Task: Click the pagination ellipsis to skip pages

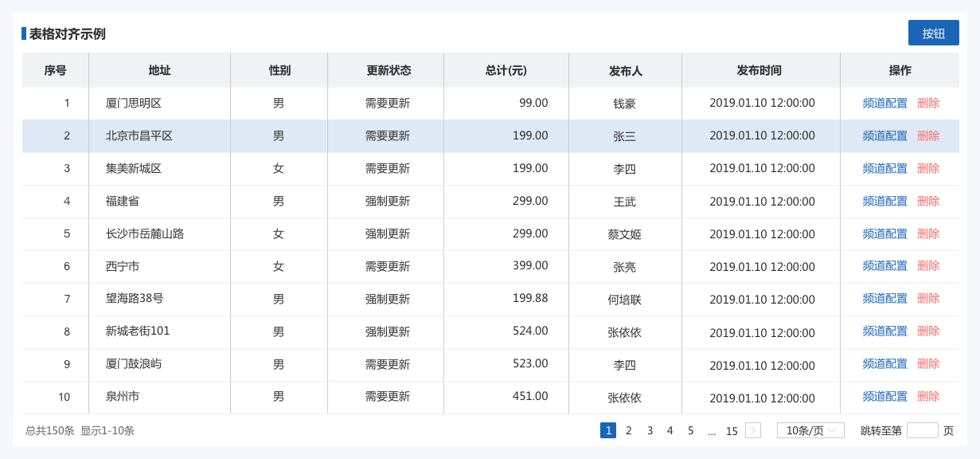Action: 712,430
